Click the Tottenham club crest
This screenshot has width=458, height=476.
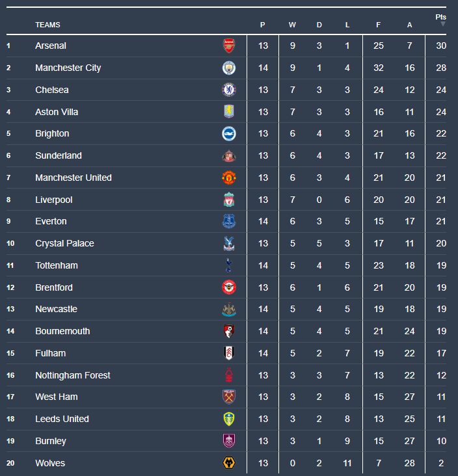(x=228, y=265)
